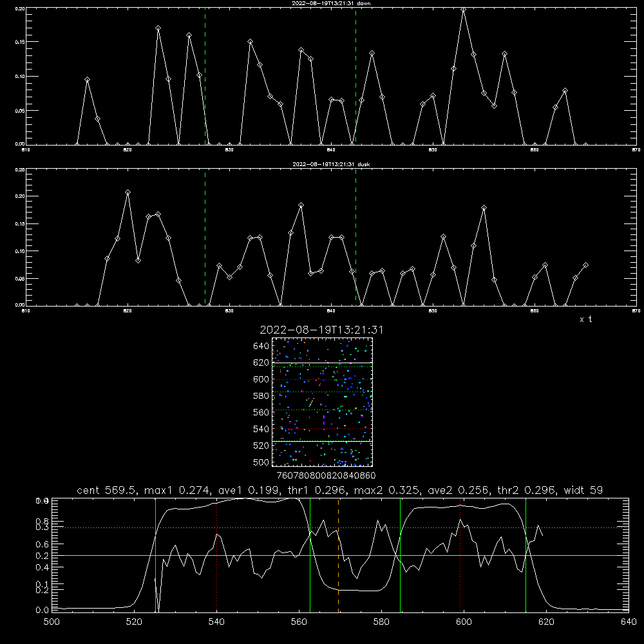Click the "0.05" y-axis label of dawn plot
Screen dimensions: 644x644
(x=20, y=111)
